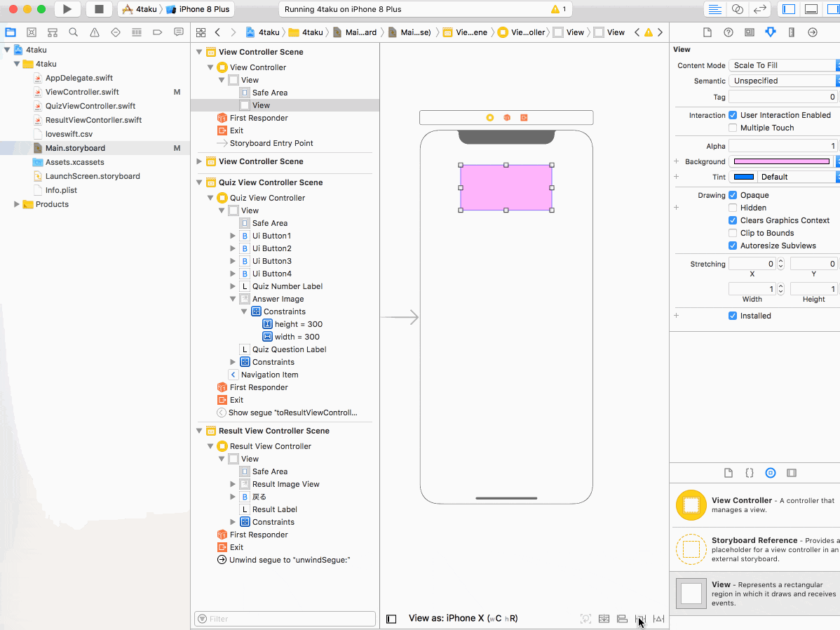Select ViewController.swift file
840x630 pixels.
(x=82, y=92)
